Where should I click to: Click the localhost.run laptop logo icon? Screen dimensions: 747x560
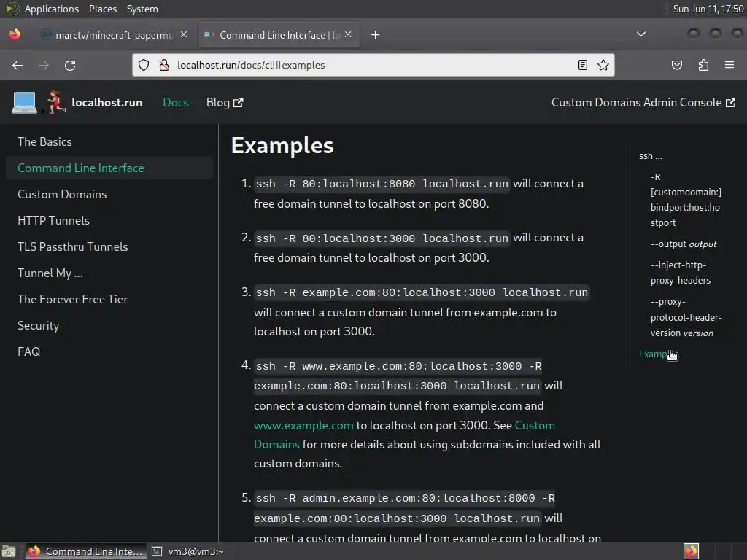(x=24, y=102)
